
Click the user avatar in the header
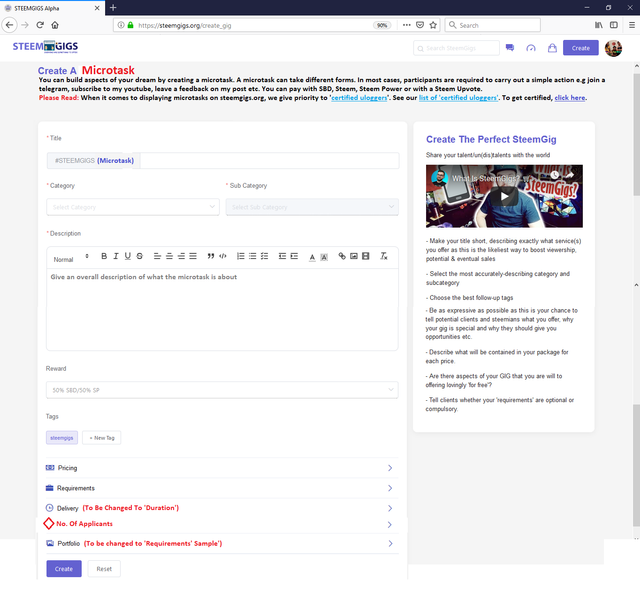pyautogui.click(x=613, y=48)
